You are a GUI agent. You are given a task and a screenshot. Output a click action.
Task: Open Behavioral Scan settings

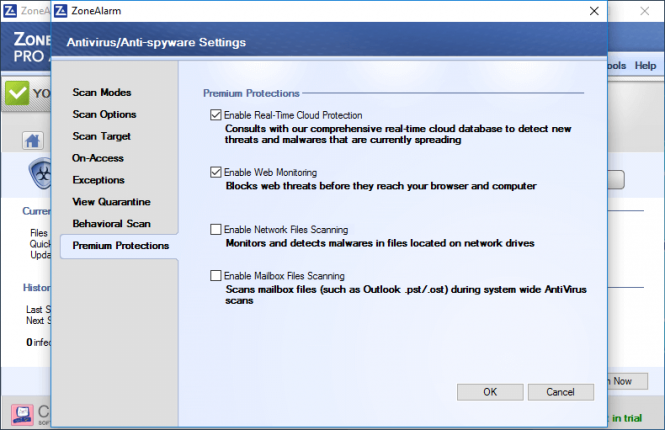[111, 224]
